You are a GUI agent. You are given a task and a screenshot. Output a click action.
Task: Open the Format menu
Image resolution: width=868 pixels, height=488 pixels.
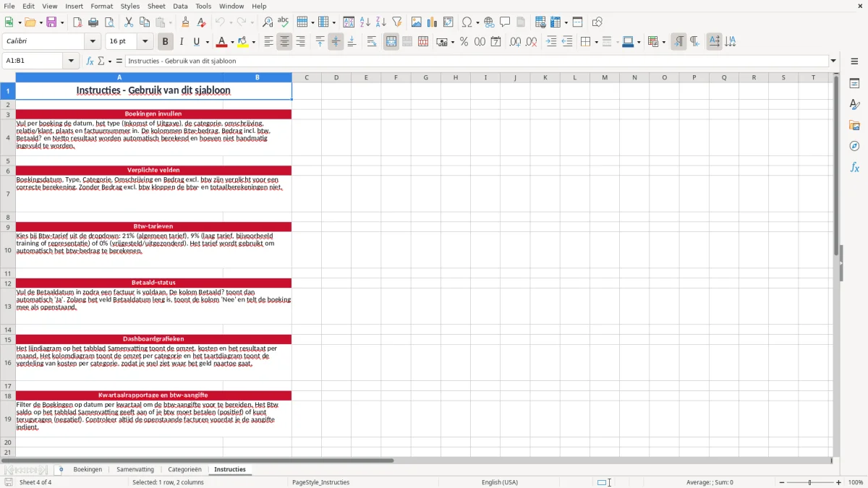click(x=101, y=6)
